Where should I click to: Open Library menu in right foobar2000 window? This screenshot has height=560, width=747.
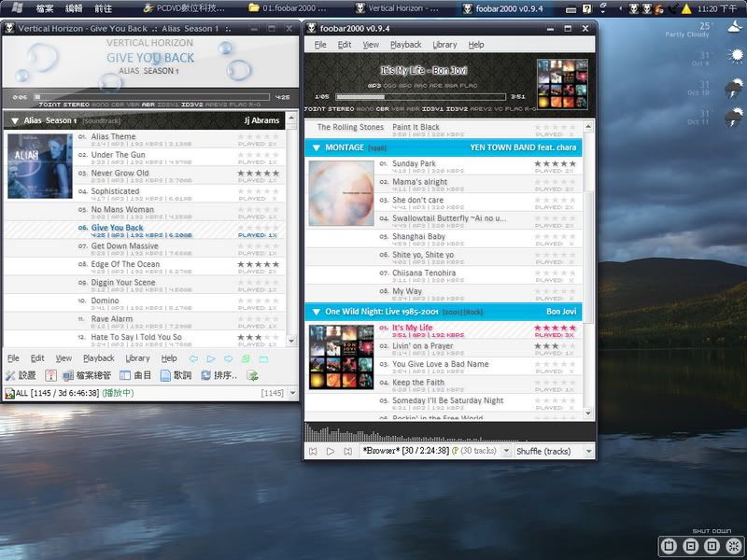pyautogui.click(x=444, y=45)
